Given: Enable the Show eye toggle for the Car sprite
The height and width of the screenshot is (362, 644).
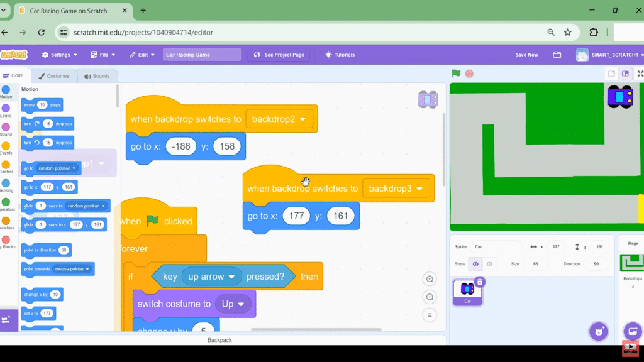Looking at the screenshot, I should (x=476, y=264).
